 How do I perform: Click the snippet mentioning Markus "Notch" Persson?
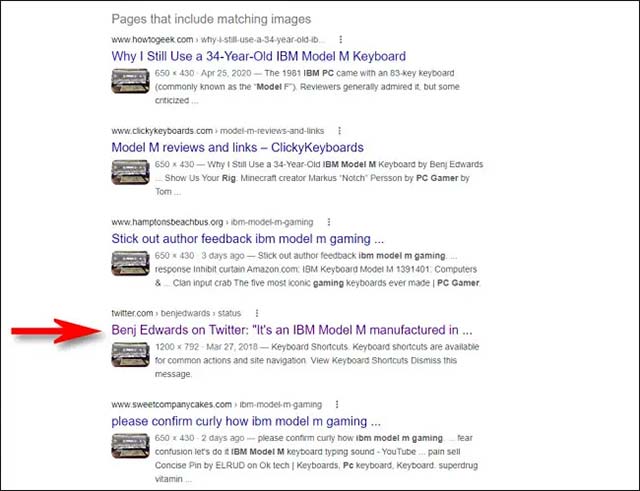(319, 178)
